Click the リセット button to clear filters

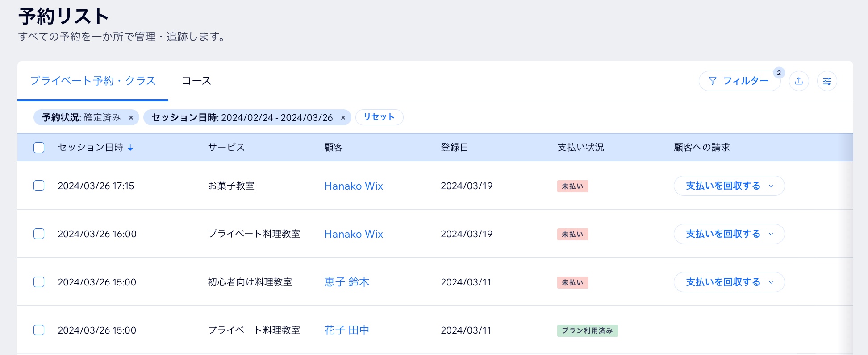pyautogui.click(x=379, y=117)
